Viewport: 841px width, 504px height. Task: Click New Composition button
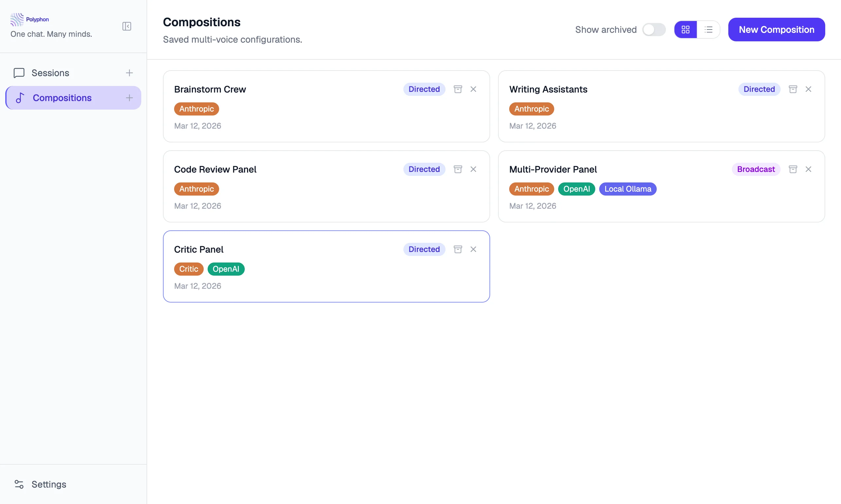tap(776, 30)
